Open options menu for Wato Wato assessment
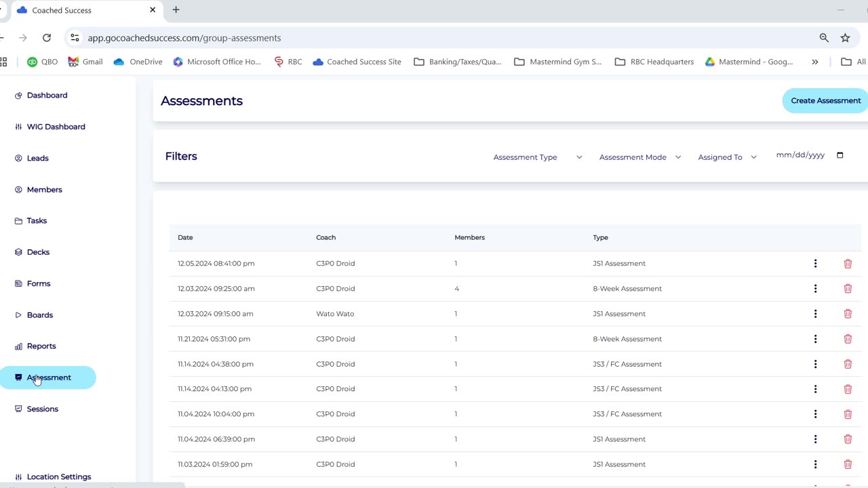Viewport: 868px width, 488px height. coord(815,314)
